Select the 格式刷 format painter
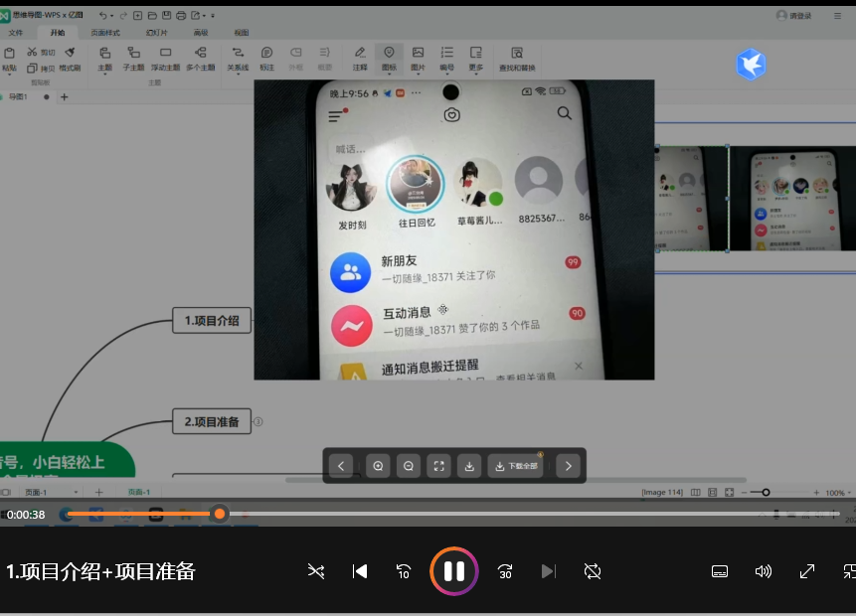The height and width of the screenshot is (616, 856). coord(70,60)
